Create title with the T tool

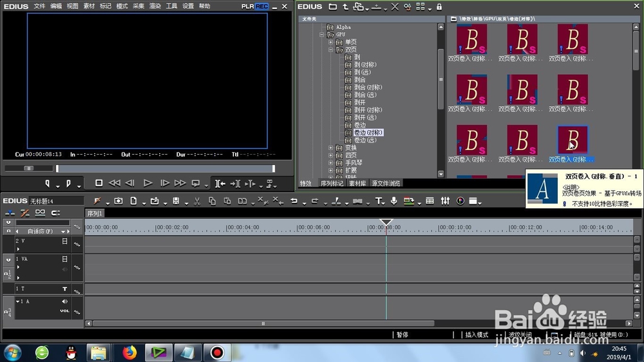tap(378, 201)
